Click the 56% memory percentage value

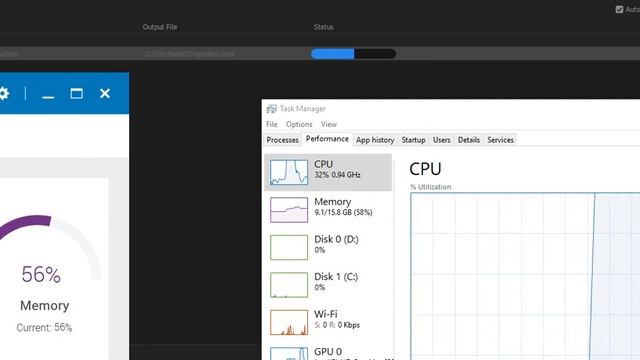click(x=41, y=274)
